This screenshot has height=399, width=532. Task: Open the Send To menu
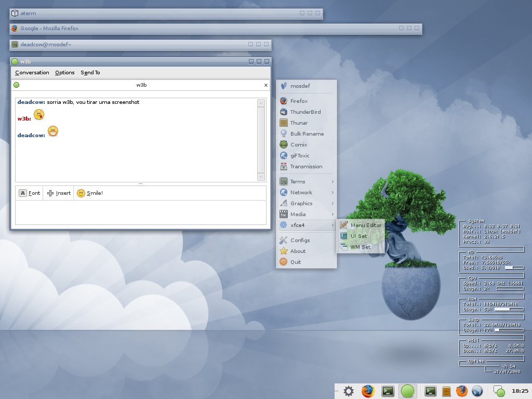(x=90, y=73)
